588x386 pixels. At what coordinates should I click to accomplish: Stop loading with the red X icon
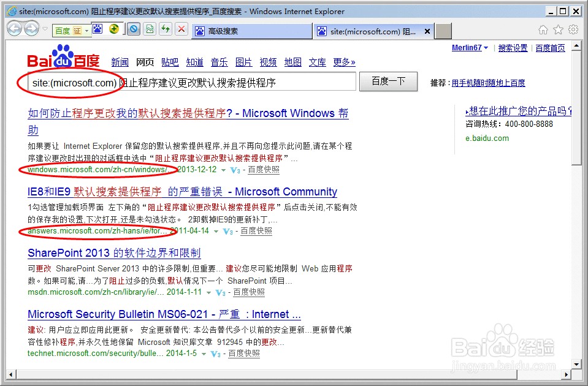181,29
